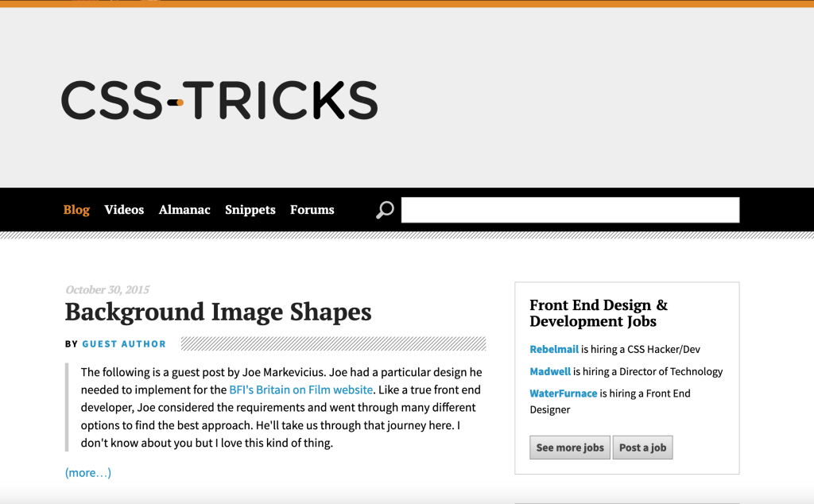Go to the Forums section

[312, 210]
